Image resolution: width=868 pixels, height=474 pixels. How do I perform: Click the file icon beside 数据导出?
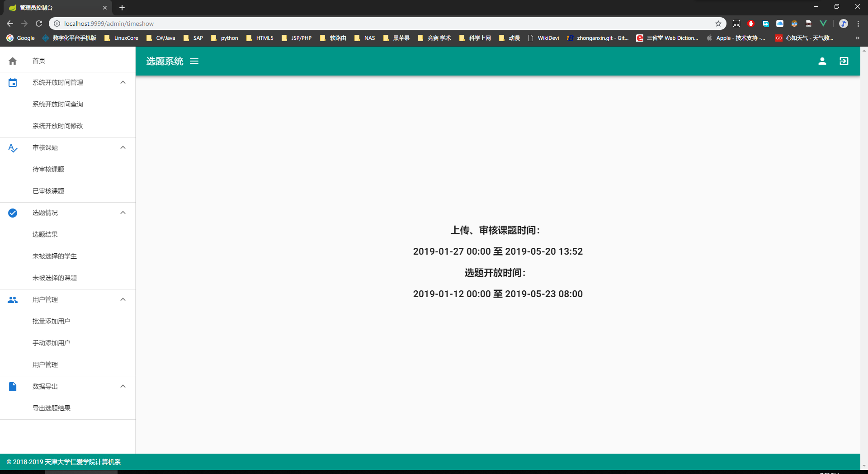pos(13,386)
